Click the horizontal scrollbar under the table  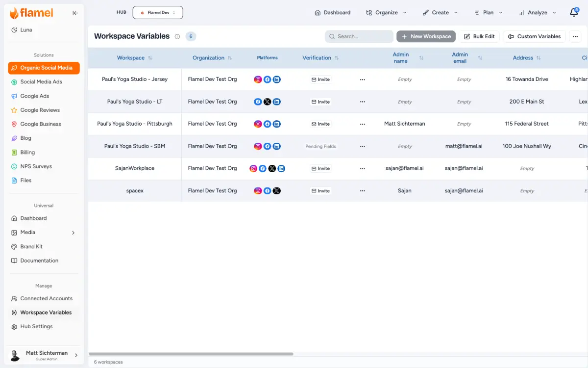(x=191, y=354)
